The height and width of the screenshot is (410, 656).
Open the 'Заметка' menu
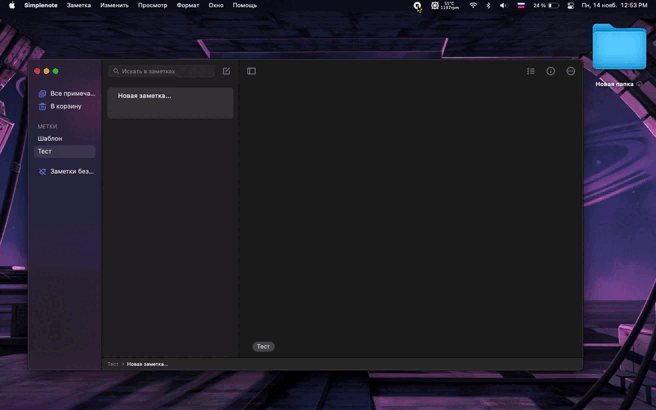(x=79, y=5)
